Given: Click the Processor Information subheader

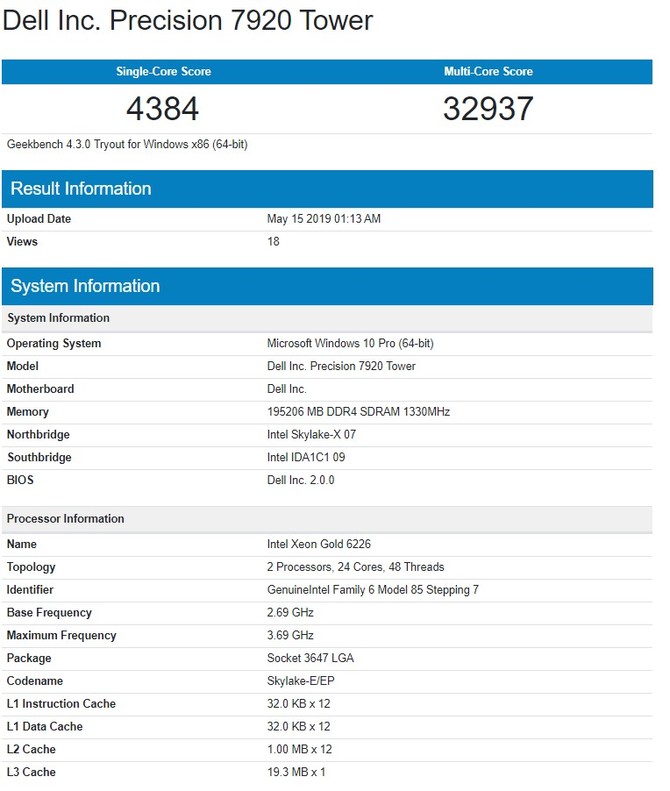Looking at the screenshot, I should (x=327, y=519).
